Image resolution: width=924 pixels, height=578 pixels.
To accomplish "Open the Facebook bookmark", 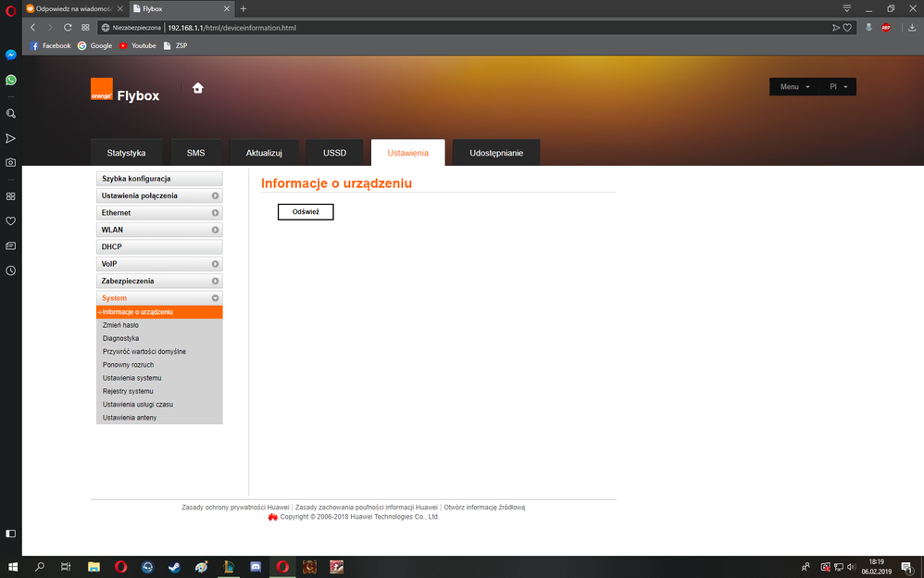I will pos(50,45).
